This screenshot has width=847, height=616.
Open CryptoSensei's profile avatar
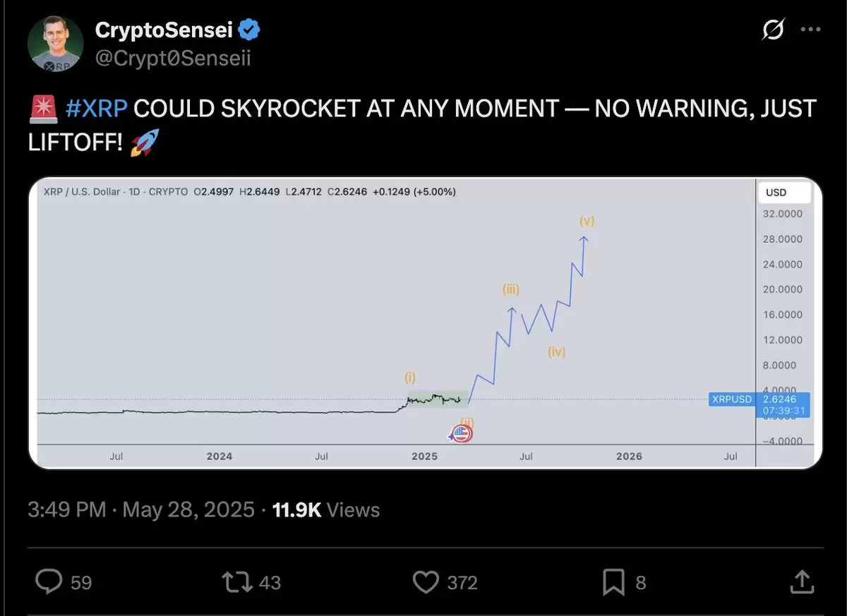pyautogui.click(x=56, y=45)
